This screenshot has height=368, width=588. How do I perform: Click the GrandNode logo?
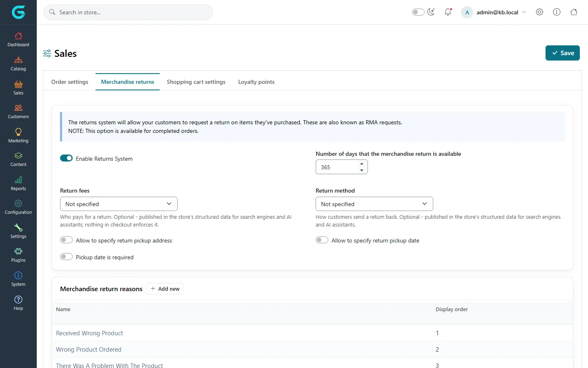[x=18, y=12]
